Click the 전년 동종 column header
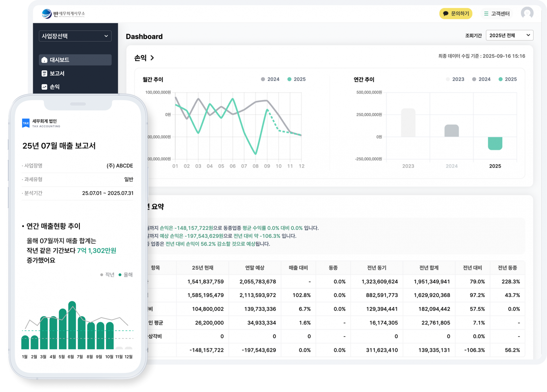 (507, 268)
